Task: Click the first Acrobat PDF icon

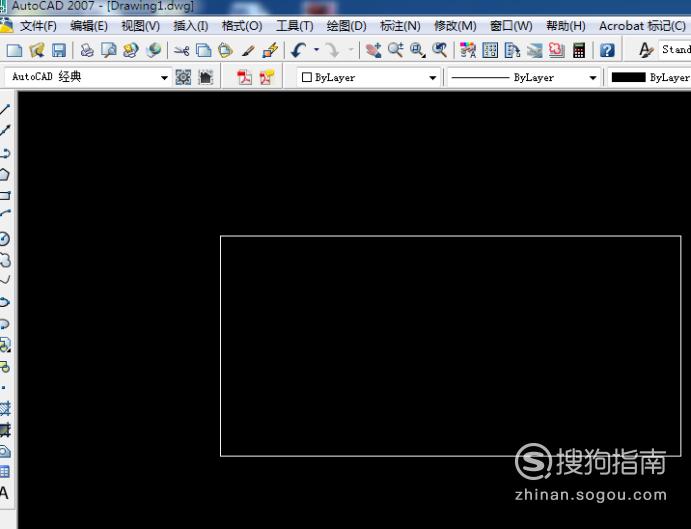Action: [245, 78]
